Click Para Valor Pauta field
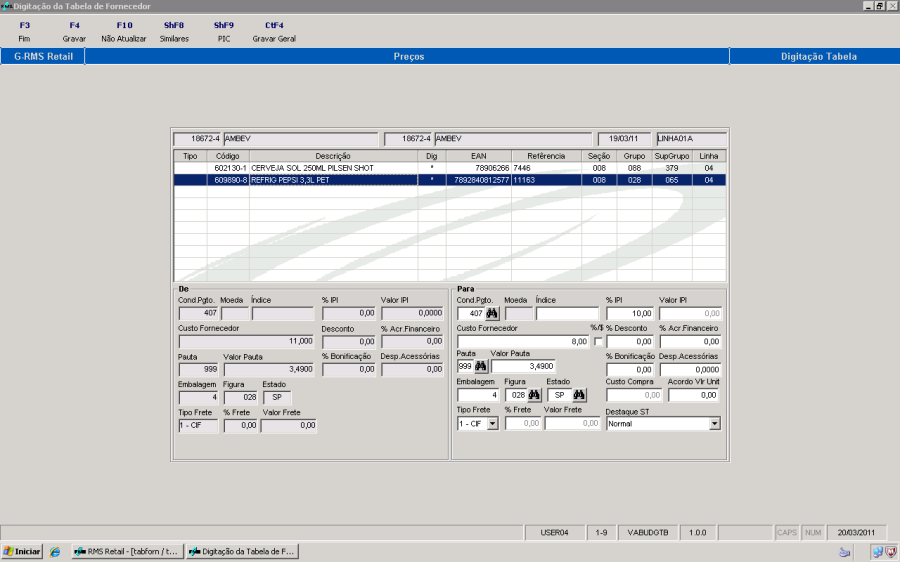This screenshot has width=900, height=562. 523,366
